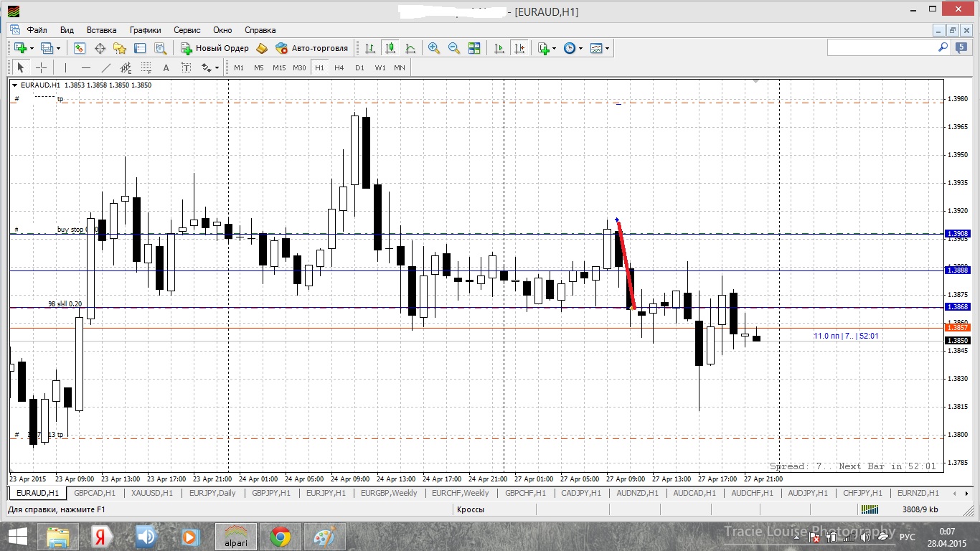Viewport: 980px width, 551px height.
Task: Toggle the Авто-торговля button
Action: [x=311, y=48]
